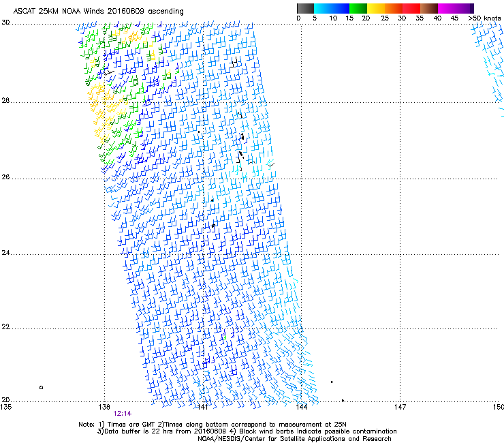This screenshot has height=443, width=504.
Task: Click the red 30-35 knots color segment
Action: coord(411,8)
